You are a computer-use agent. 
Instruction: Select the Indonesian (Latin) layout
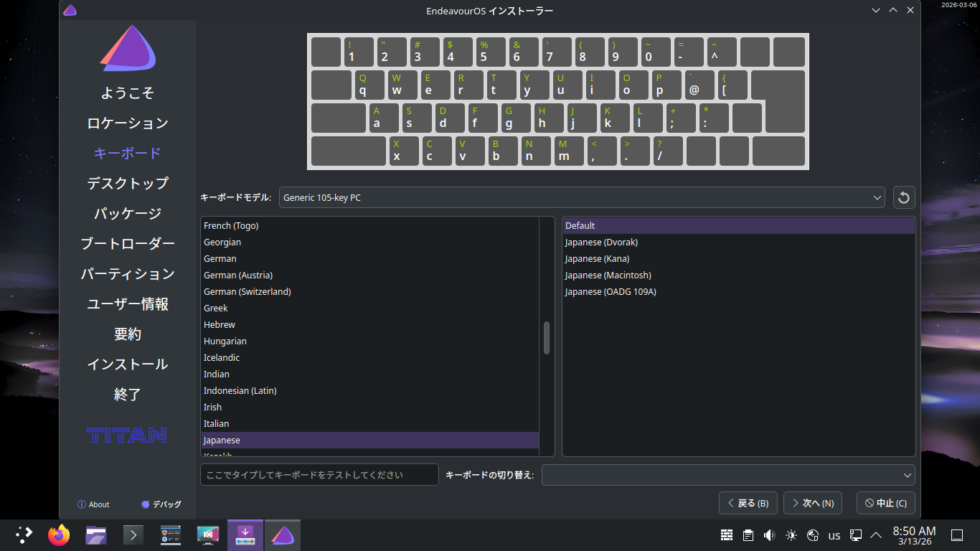pos(369,391)
